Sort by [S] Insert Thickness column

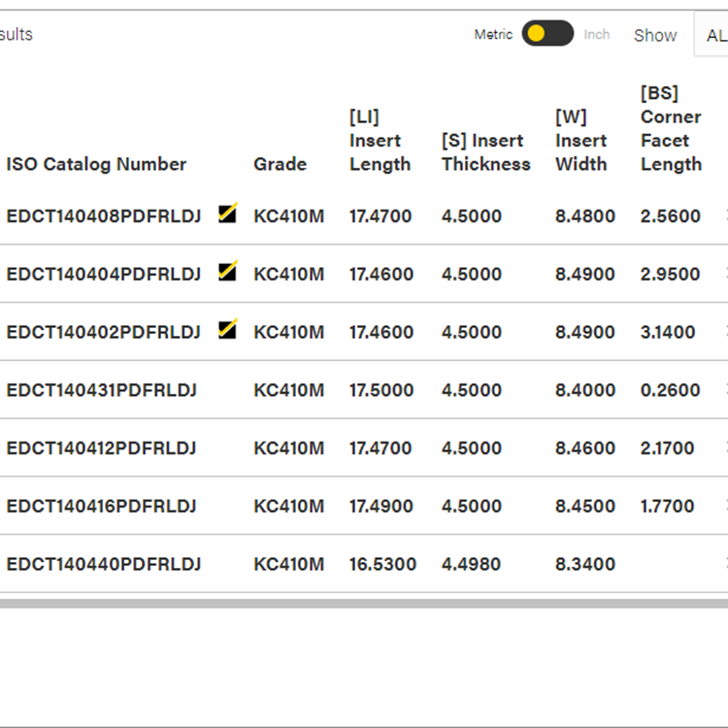click(485, 152)
